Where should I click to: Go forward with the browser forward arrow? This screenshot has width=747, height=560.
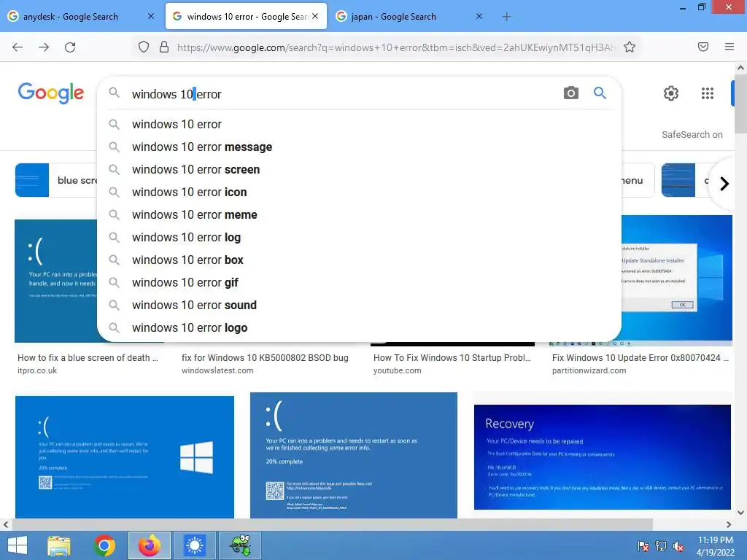point(44,47)
